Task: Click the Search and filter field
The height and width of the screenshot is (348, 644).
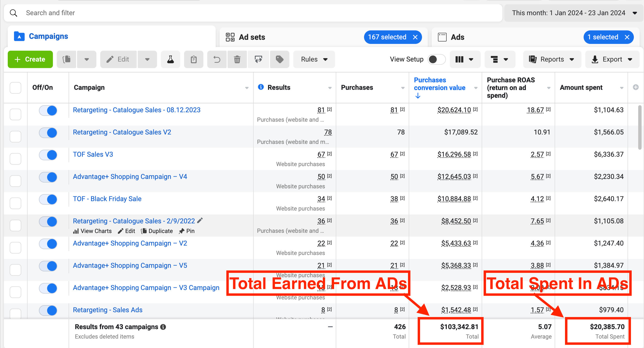Action: pos(253,13)
